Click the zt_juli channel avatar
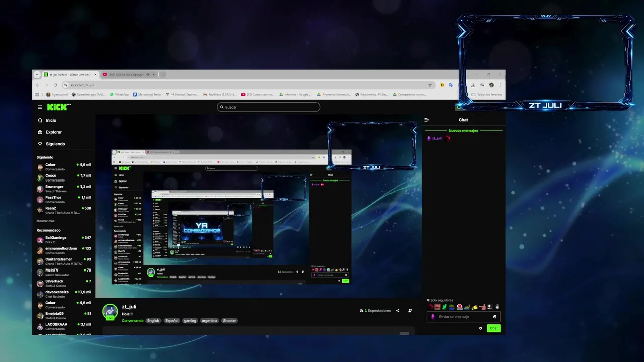Image resolution: width=644 pixels, height=362 pixels. click(110, 312)
